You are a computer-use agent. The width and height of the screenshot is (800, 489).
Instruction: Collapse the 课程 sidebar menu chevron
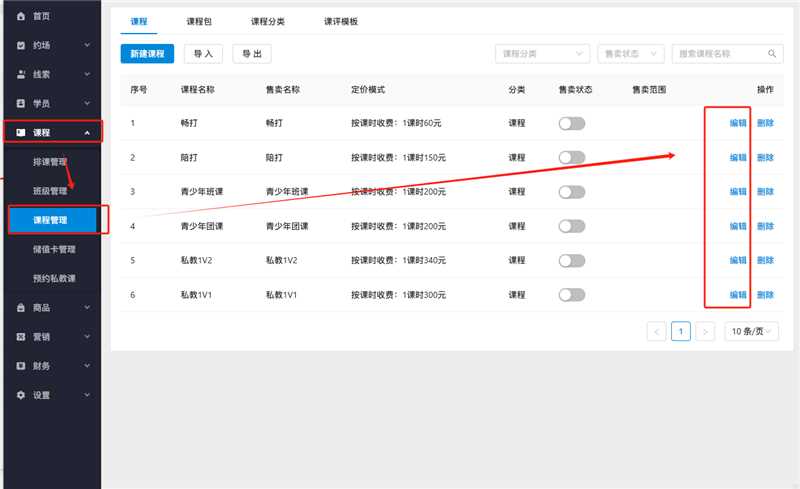pyautogui.click(x=87, y=133)
